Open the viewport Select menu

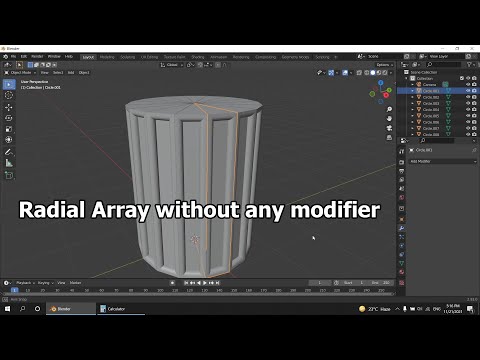[58, 73]
